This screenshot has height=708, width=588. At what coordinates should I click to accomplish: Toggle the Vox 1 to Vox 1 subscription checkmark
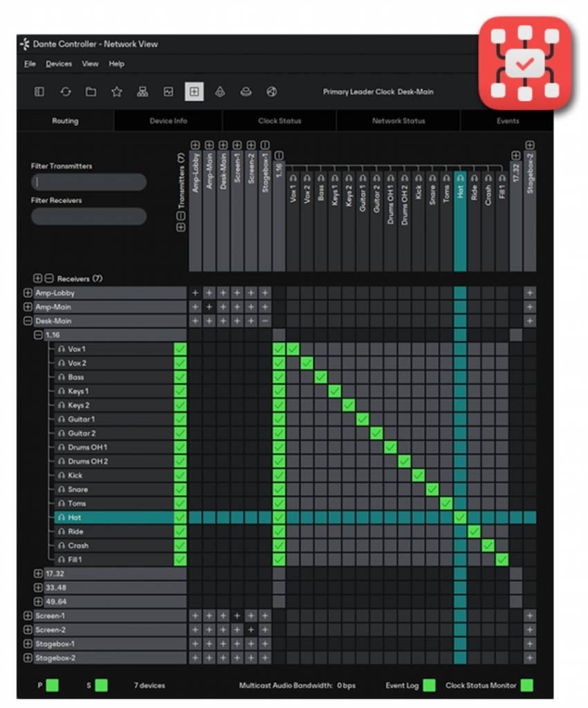click(293, 349)
